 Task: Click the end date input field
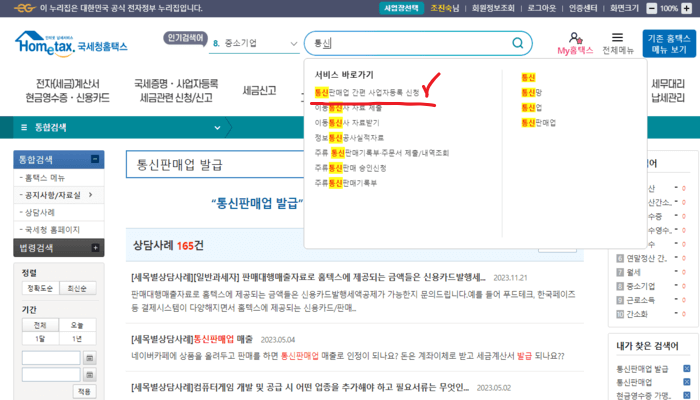click(51, 375)
